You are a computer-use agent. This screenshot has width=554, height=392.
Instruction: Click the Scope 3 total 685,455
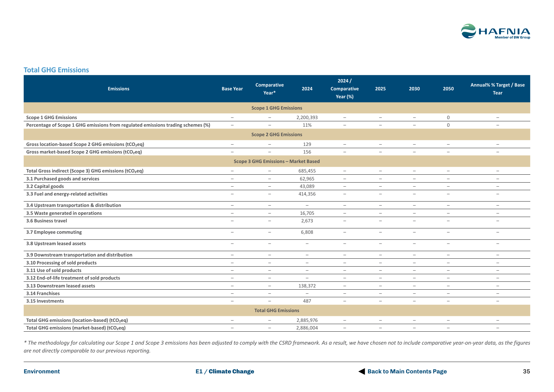pyautogui.click(x=307, y=171)
